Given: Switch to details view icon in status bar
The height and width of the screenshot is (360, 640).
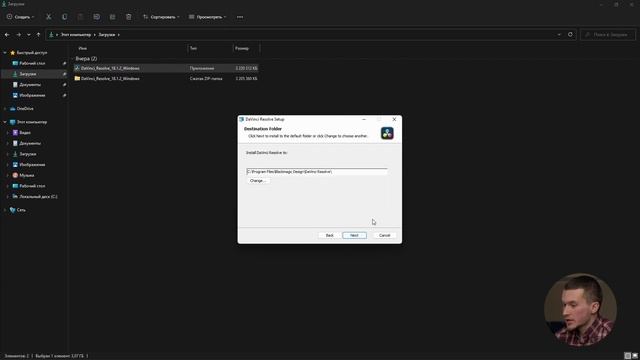Looking at the screenshot, I should 627,356.
